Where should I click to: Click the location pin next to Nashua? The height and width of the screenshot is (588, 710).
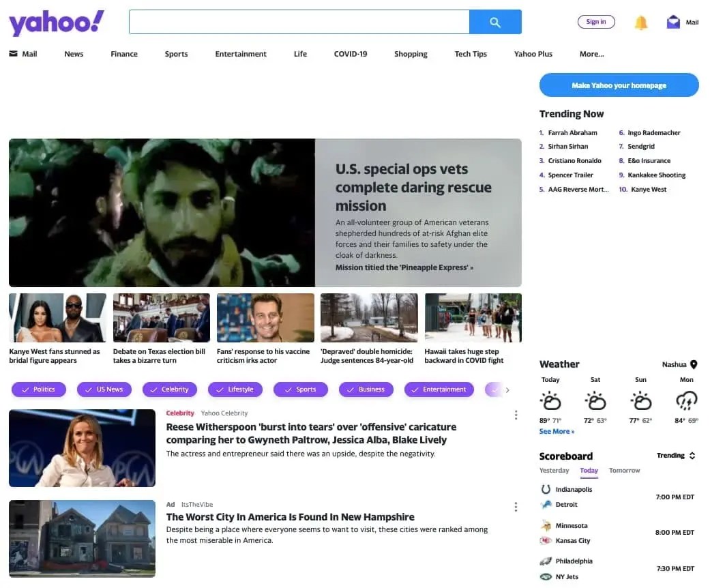(x=692, y=364)
